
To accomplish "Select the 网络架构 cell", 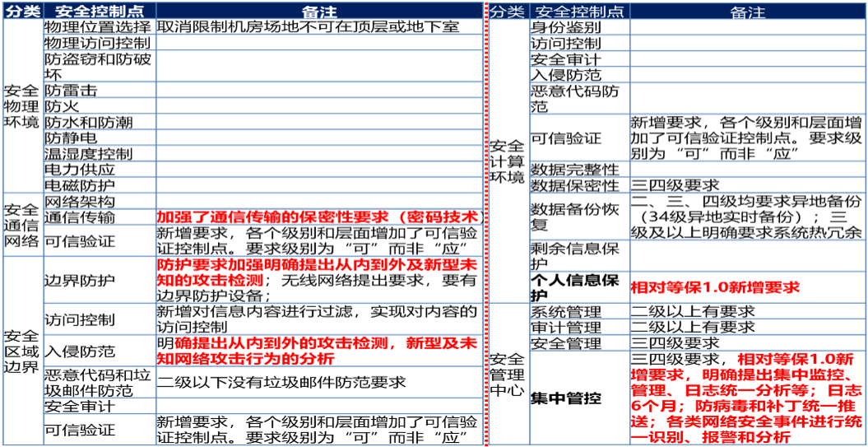I will [x=100, y=201].
